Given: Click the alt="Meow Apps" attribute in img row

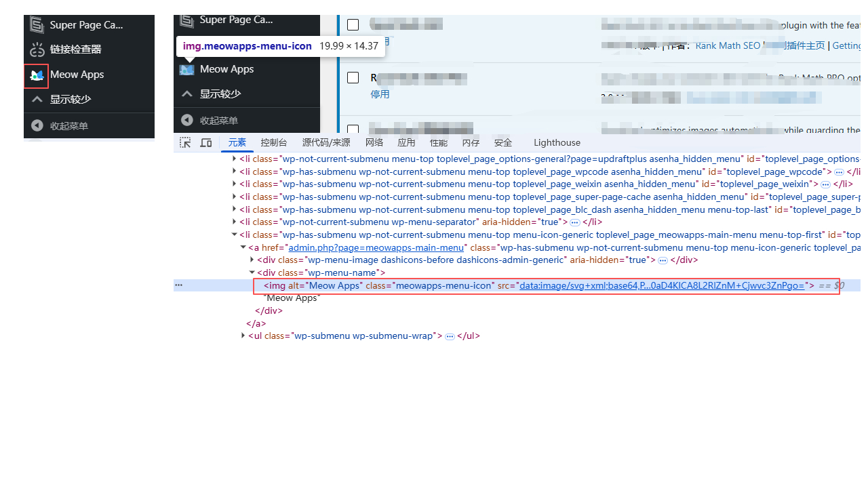Looking at the screenshot, I should [325, 285].
